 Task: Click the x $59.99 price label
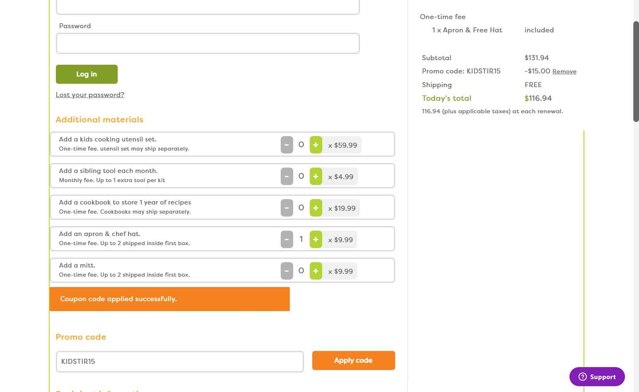point(343,145)
